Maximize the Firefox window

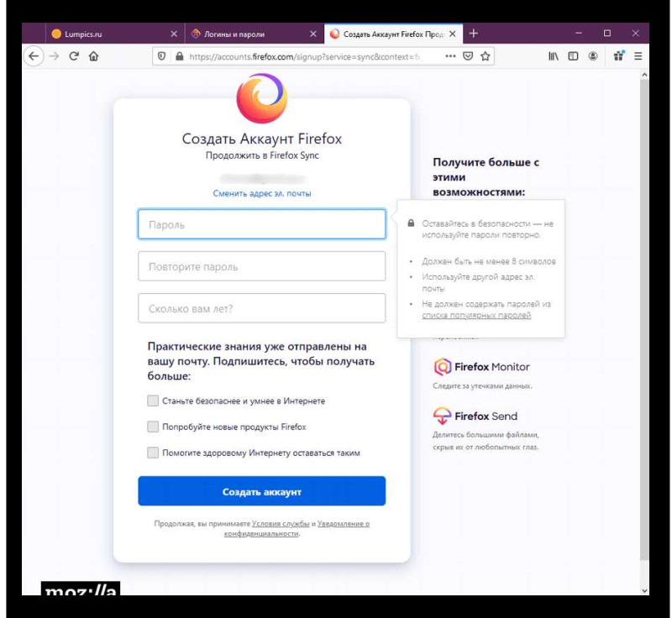(x=606, y=34)
